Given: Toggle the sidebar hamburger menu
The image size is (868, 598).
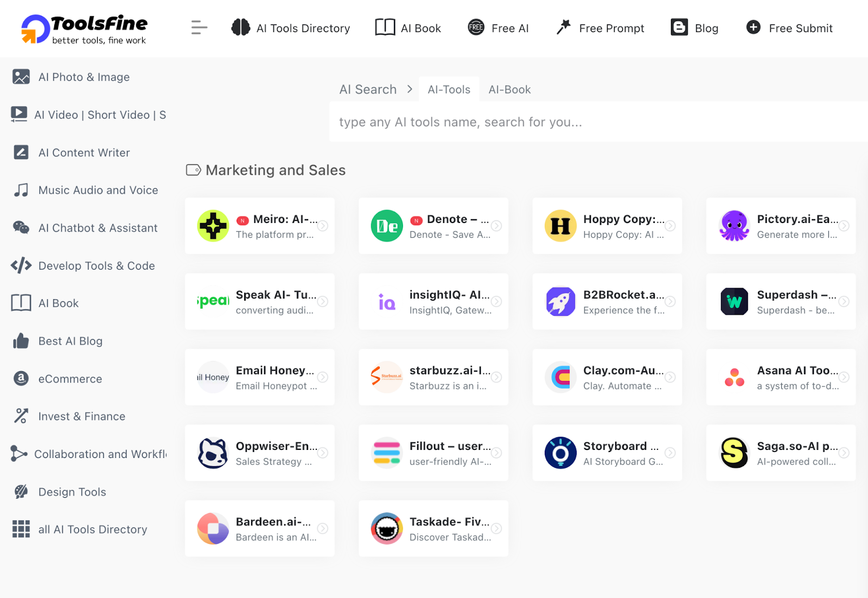Looking at the screenshot, I should point(199,27).
